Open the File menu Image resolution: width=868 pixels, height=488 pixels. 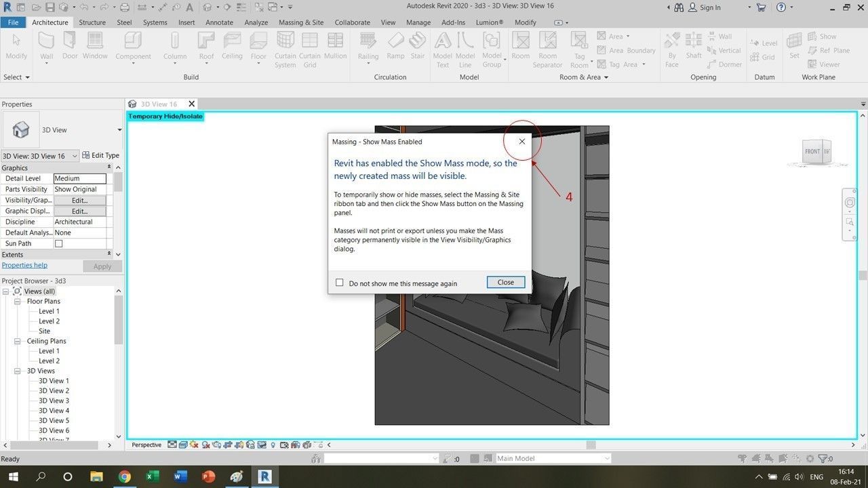13,22
